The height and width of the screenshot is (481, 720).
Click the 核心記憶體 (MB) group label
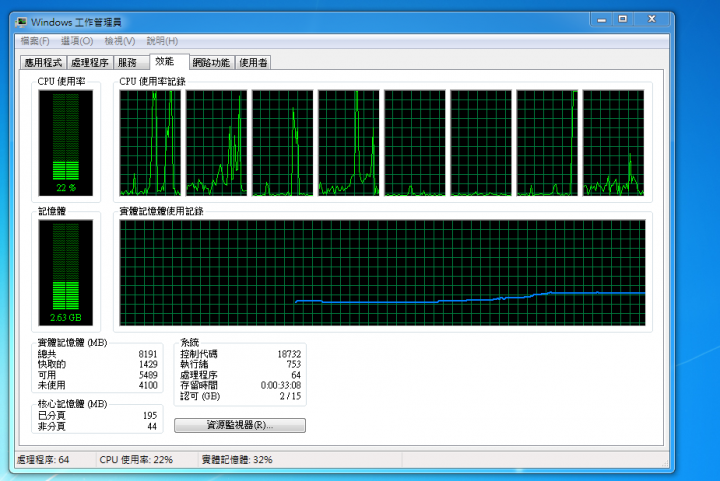[72, 404]
